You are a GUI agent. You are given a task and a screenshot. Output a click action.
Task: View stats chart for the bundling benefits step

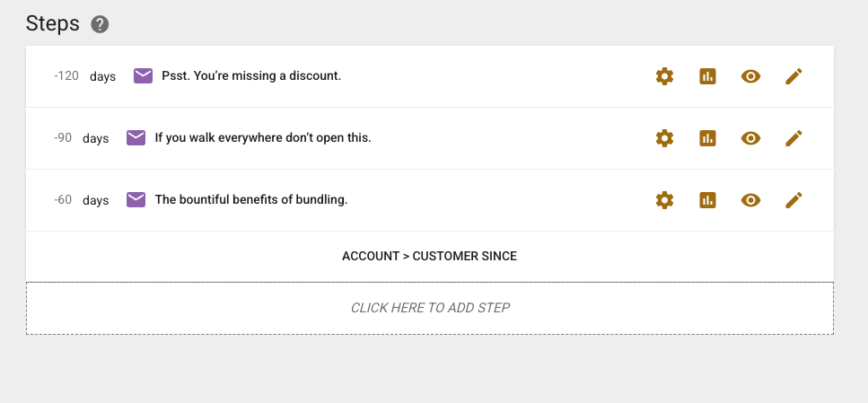[707, 200]
